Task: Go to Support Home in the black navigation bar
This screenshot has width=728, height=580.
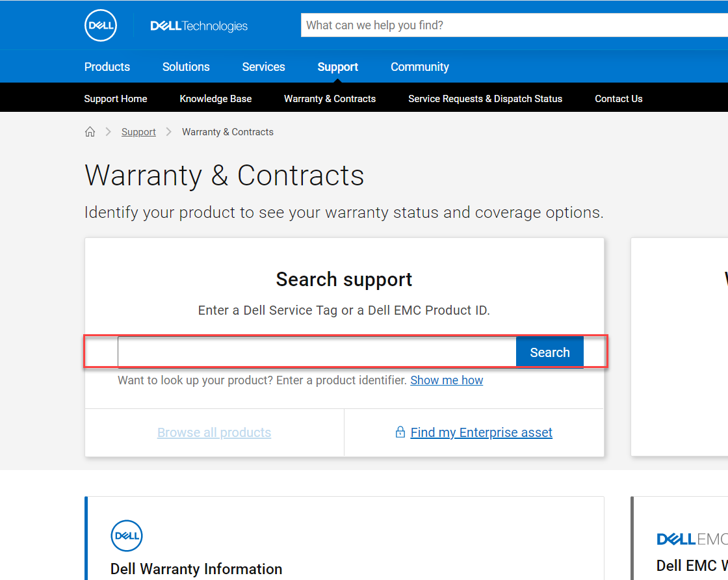Action: pyautogui.click(x=116, y=99)
